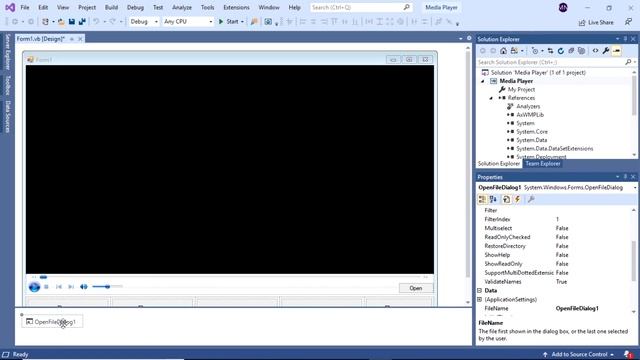Click the FileName property value OpenFileDialog1
640x360 pixels.
[577, 309]
